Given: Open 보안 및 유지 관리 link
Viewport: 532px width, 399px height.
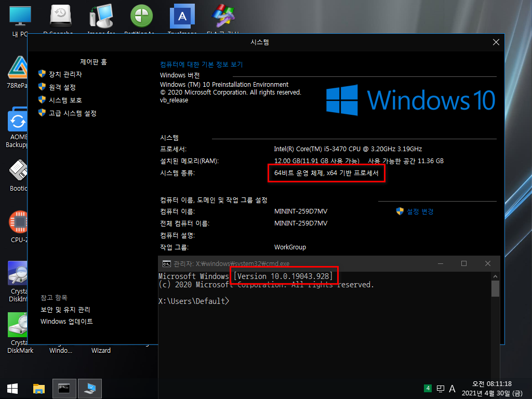Looking at the screenshot, I should pyautogui.click(x=65, y=310).
